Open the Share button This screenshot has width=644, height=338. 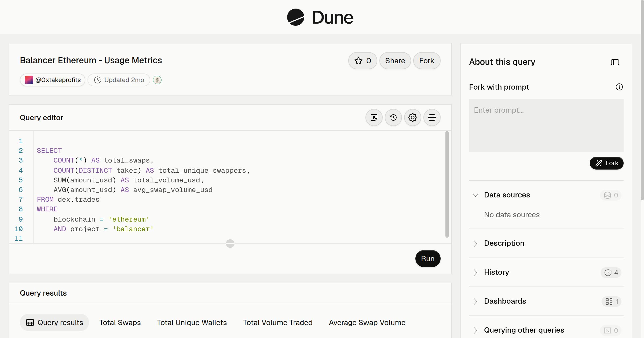click(395, 61)
